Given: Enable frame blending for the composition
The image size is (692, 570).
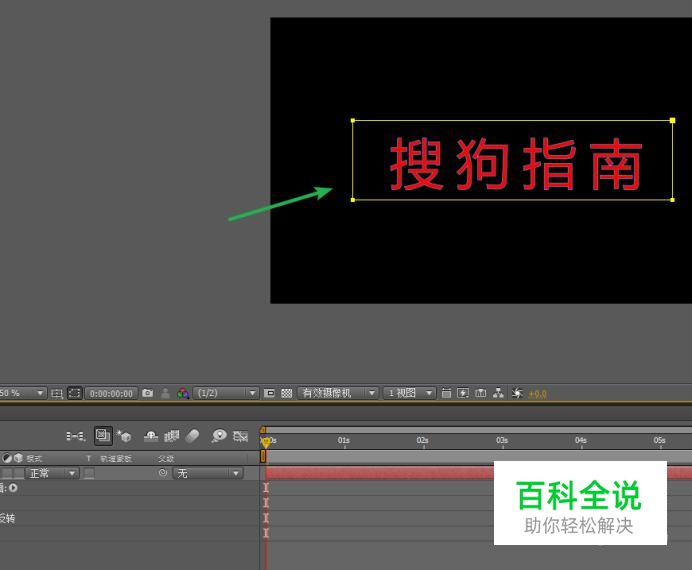Looking at the screenshot, I should pos(172,436).
